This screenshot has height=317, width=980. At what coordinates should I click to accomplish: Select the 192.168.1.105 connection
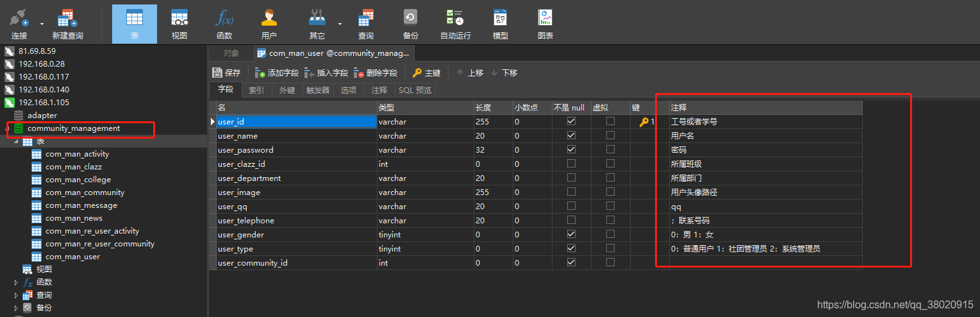tap(44, 102)
